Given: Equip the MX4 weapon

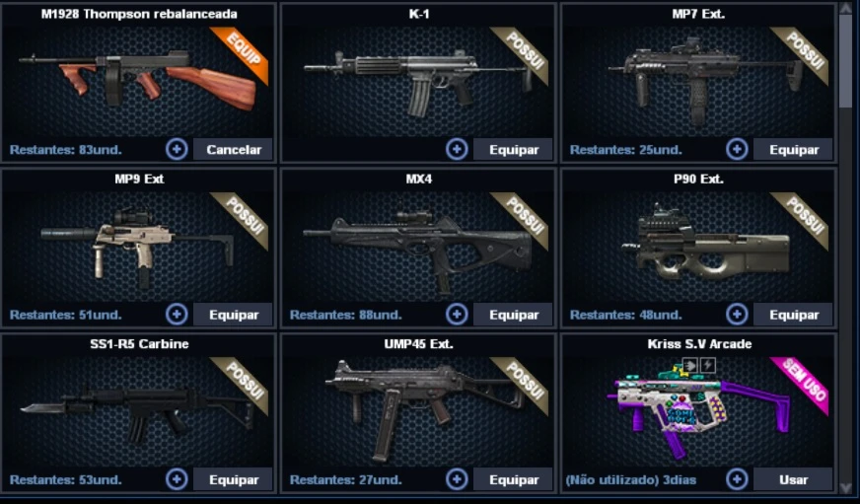Looking at the screenshot, I should (x=514, y=315).
